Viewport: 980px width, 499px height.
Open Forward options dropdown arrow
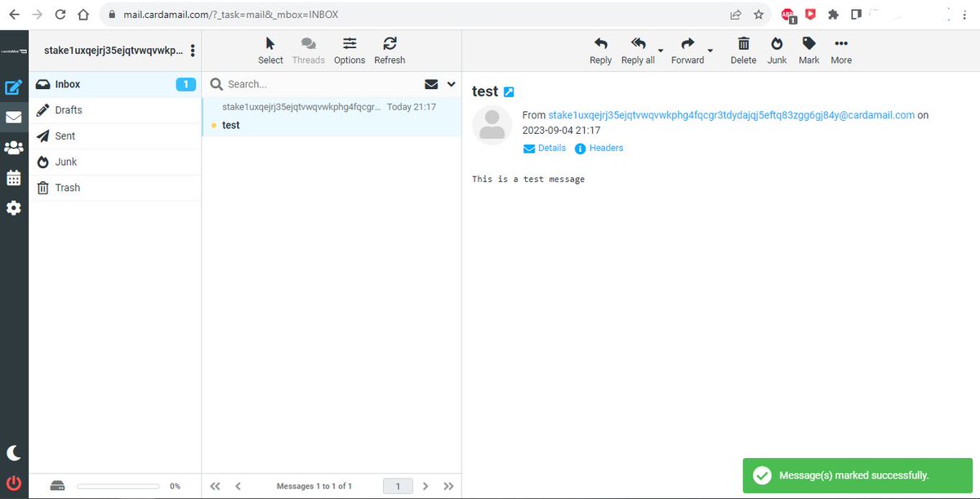tap(710, 51)
